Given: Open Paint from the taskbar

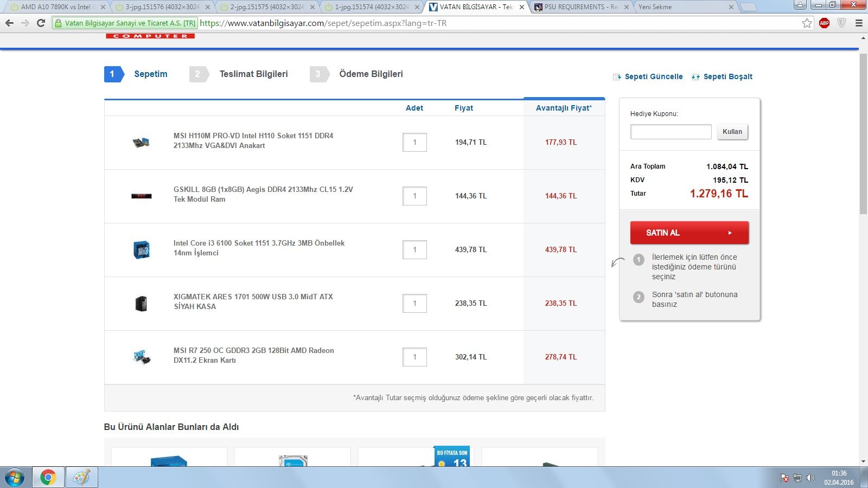Looking at the screenshot, I should pos(82,478).
